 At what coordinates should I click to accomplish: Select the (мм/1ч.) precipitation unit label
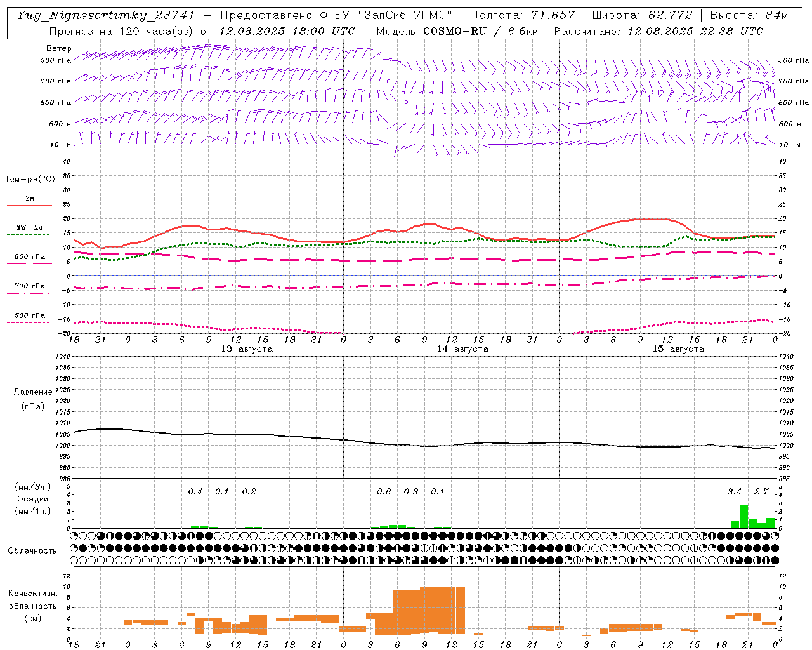pyautogui.click(x=33, y=511)
